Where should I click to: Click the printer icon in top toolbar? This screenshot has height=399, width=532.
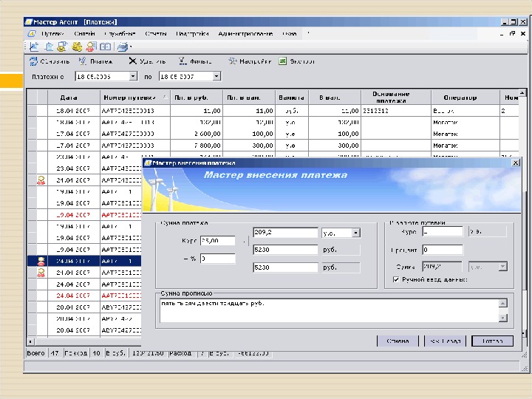(122, 47)
